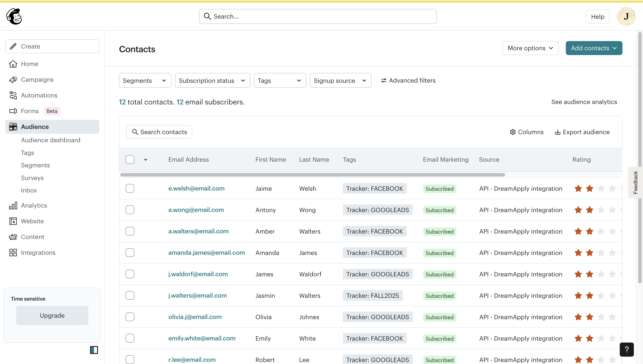Click the Export audience download icon
643x364 pixels.
pos(558,132)
